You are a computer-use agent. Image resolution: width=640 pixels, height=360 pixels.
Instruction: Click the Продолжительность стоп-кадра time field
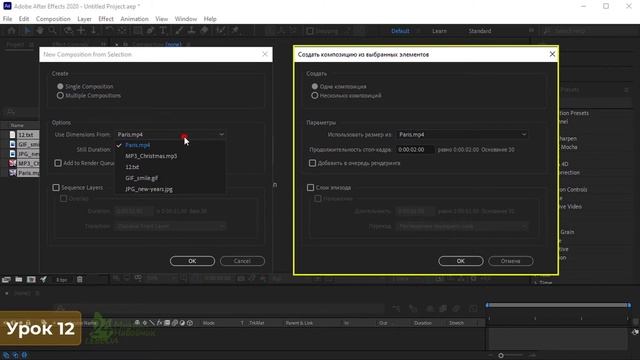[415, 150]
